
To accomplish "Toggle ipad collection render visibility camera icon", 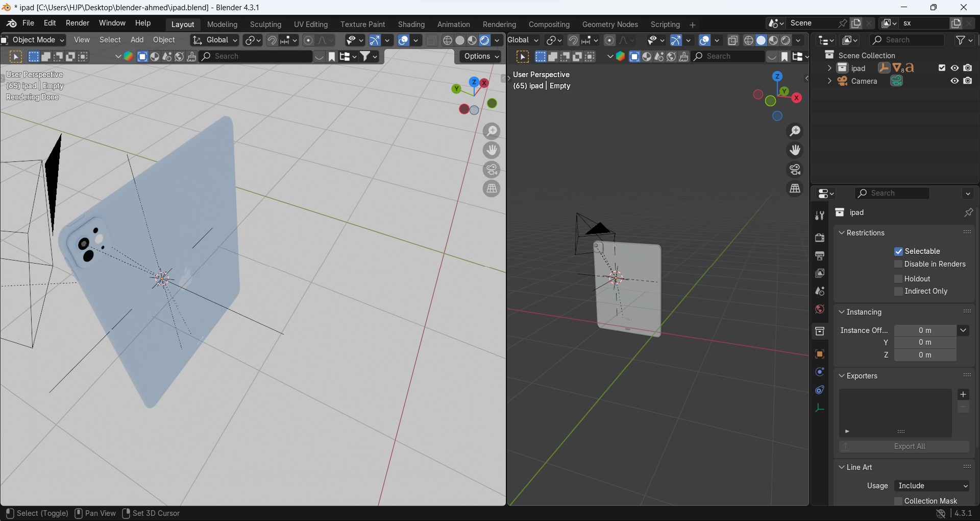I will 968,68.
